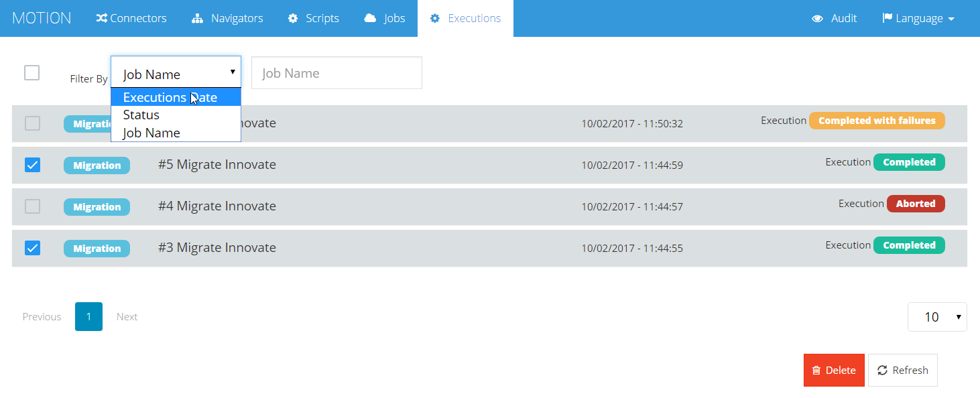
Task: Choose Status in the filter list
Action: [x=176, y=115]
